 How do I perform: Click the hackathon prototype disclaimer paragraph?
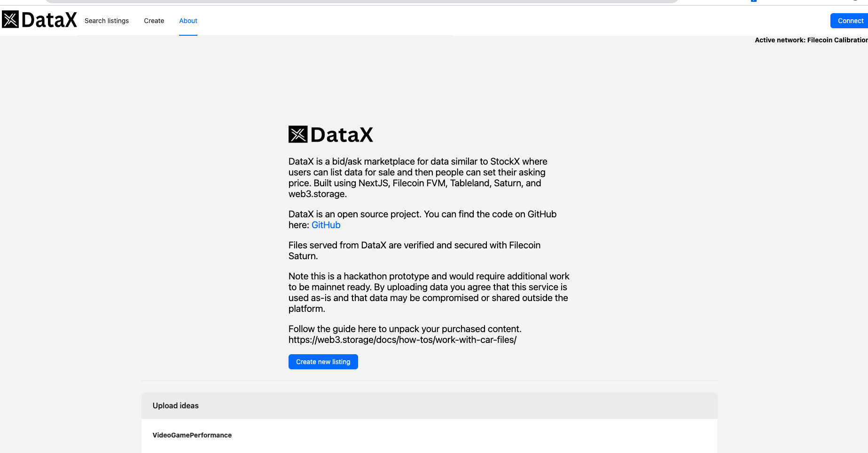click(429, 293)
